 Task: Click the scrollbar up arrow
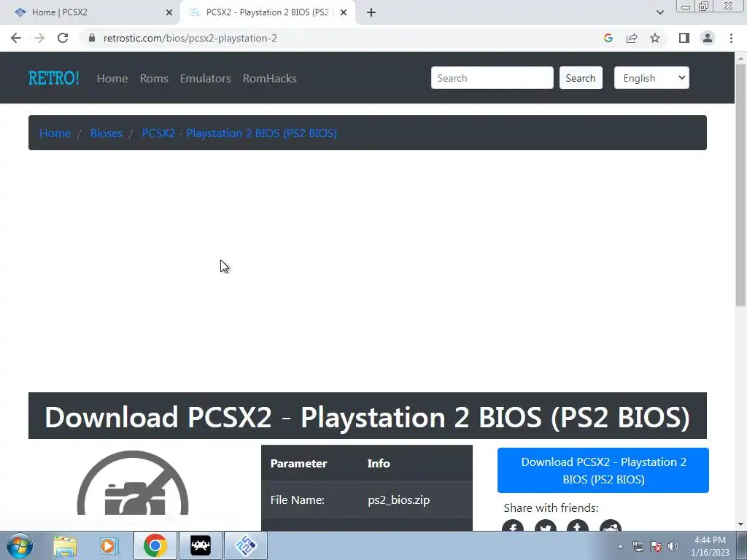pos(740,58)
